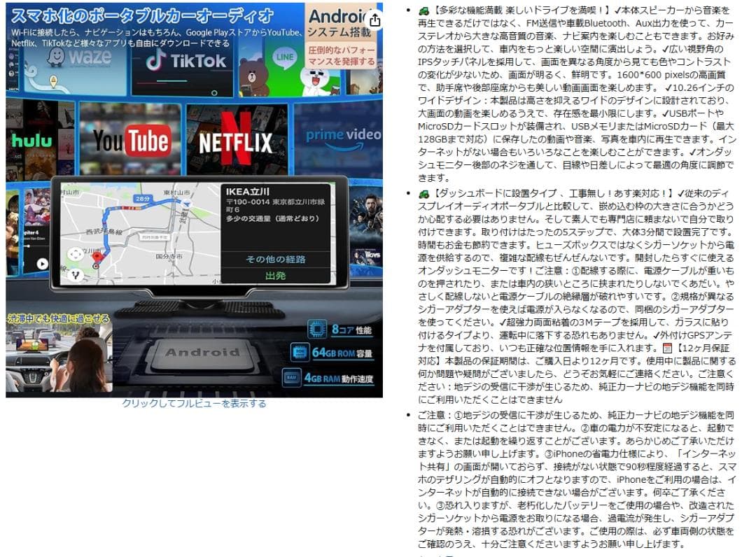The width and height of the screenshot is (756, 557).
Task: Click the share icon on the product image
Action: click(x=374, y=20)
